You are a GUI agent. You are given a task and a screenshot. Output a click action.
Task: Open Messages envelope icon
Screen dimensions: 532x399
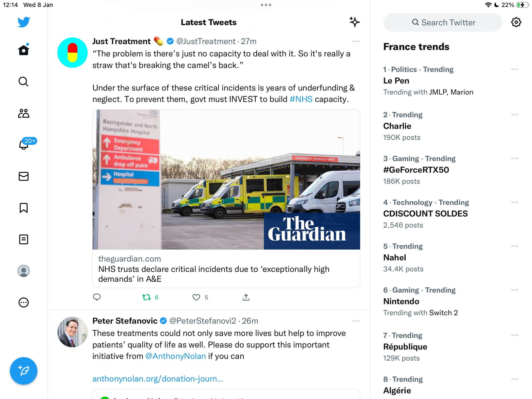click(24, 176)
